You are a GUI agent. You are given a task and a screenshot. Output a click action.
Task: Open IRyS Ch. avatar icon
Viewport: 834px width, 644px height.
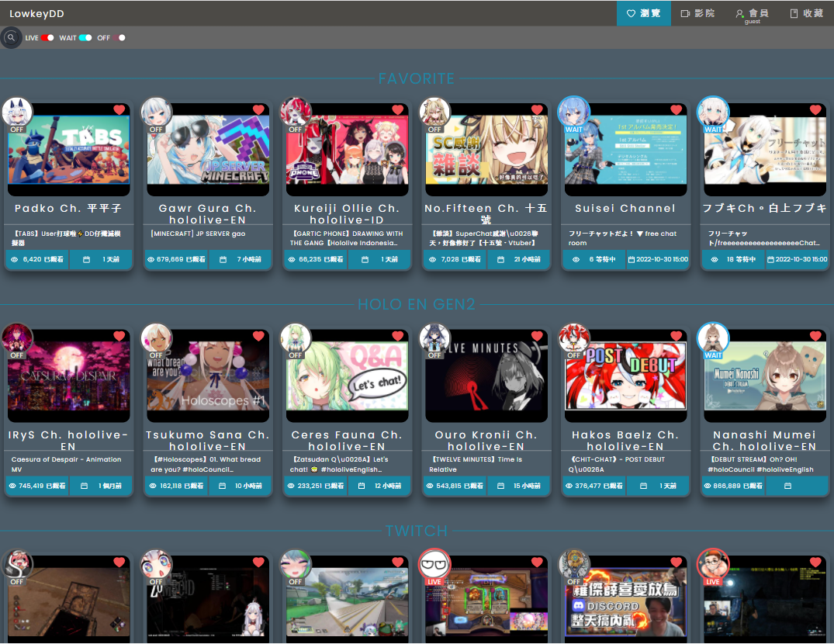pos(17,339)
